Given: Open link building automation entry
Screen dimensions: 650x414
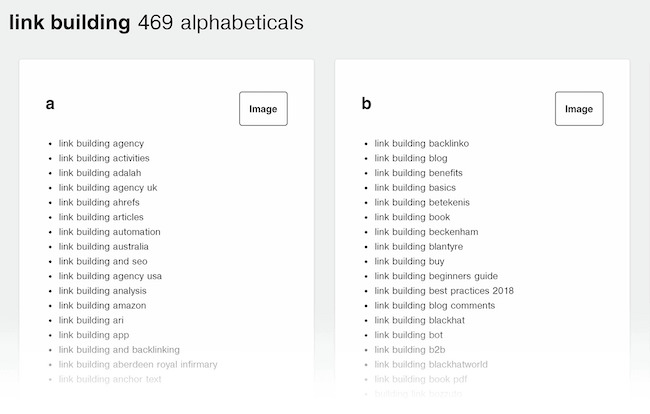Looking at the screenshot, I should (109, 232).
